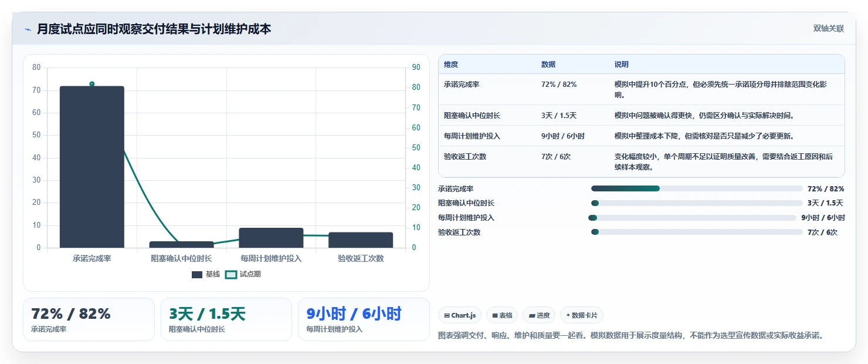The height and width of the screenshot is (364, 868).
Task: Click the 验收返工次数 bar in chart
Action: click(360, 240)
